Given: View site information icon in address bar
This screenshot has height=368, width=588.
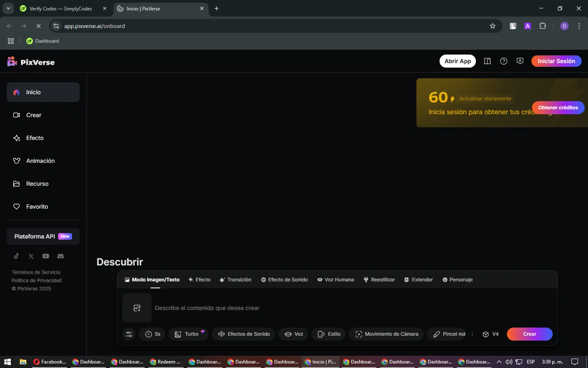Looking at the screenshot, I should 56,26.
